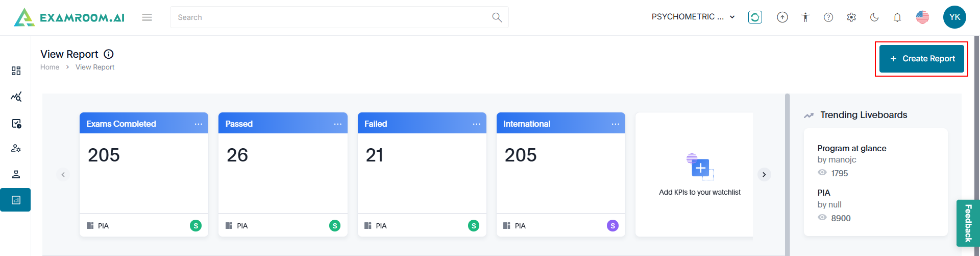Go to Home breadcrumb link
The height and width of the screenshot is (256, 980).
tap(50, 67)
